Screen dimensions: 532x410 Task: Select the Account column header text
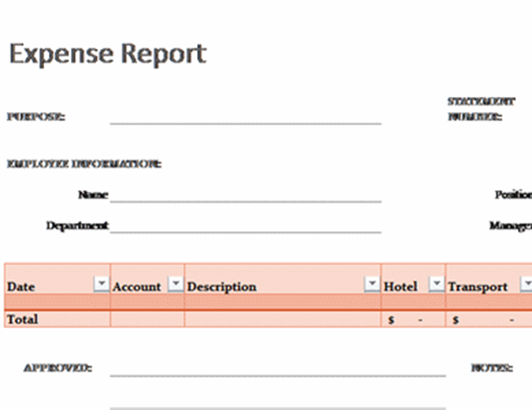click(136, 287)
